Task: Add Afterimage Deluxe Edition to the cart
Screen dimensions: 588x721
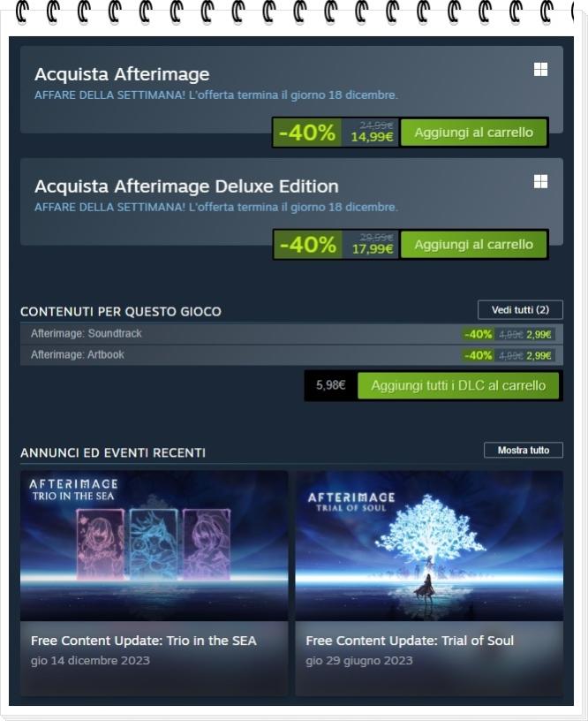Action: [x=473, y=245]
